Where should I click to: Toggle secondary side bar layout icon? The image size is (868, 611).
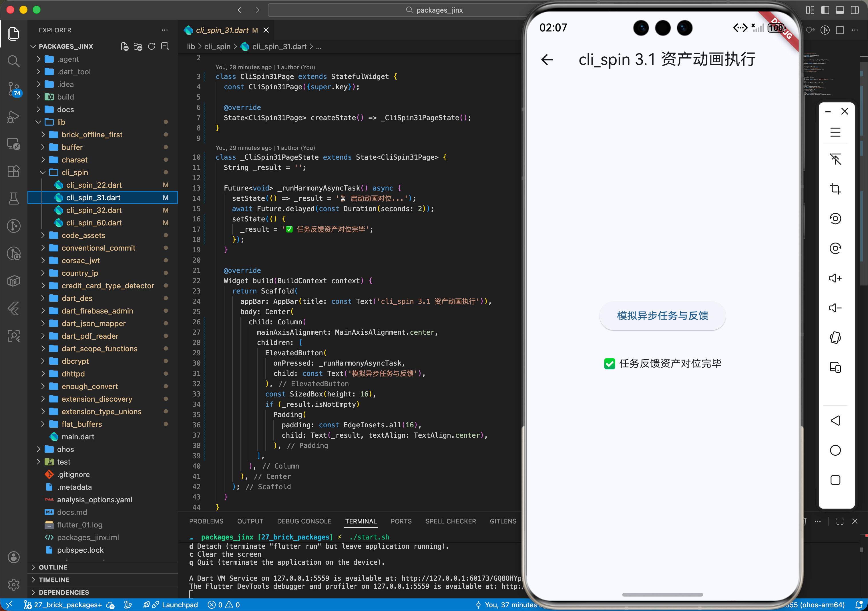[854, 10]
